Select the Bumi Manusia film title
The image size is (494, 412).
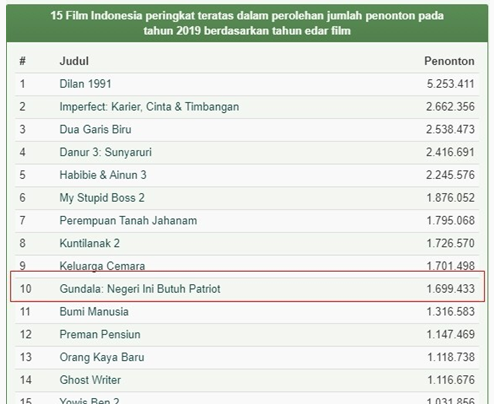click(94, 312)
